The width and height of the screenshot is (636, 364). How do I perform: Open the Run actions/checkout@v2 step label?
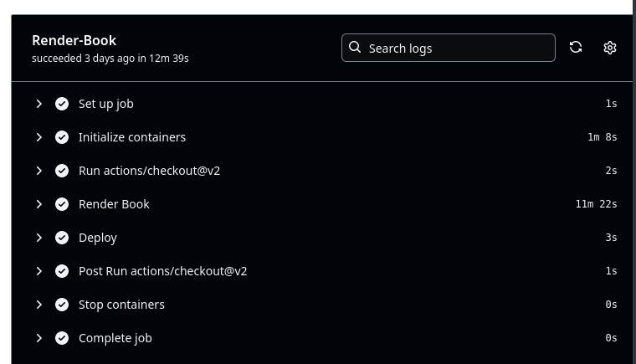149,171
